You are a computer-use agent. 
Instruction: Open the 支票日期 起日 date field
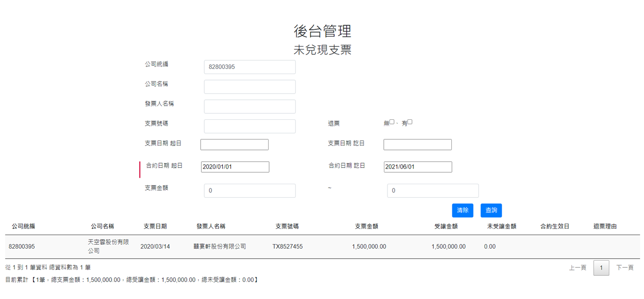(x=234, y=144)
